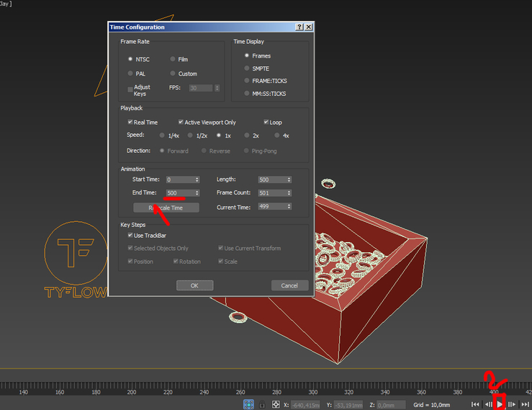Click the End Time field showing 500
Image resolution: width=532 pixels, height=410 pixels.
pyautogui.click(x=180, y=193)
